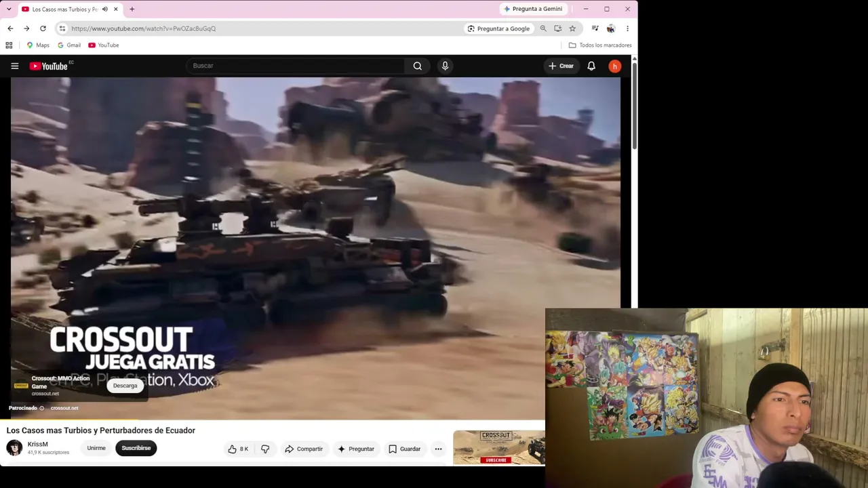The height and width of the screenshot is (488, 868).
Task: Focus the YouTube Buscar search field
Action: 296,66
